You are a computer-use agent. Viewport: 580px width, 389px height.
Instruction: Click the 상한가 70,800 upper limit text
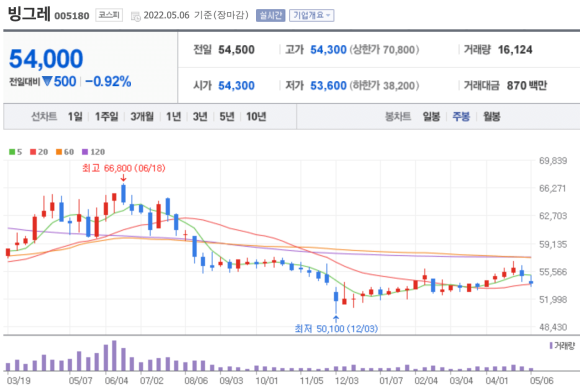384,50
